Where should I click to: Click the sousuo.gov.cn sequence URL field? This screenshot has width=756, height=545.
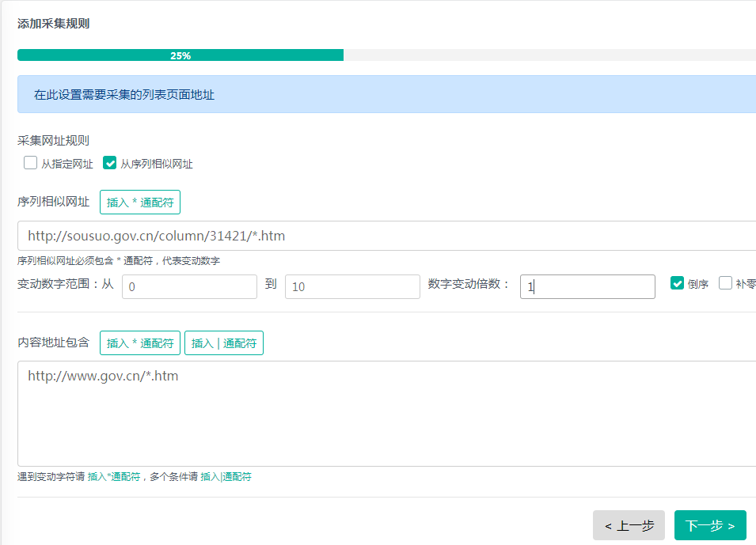coord(386,236)
